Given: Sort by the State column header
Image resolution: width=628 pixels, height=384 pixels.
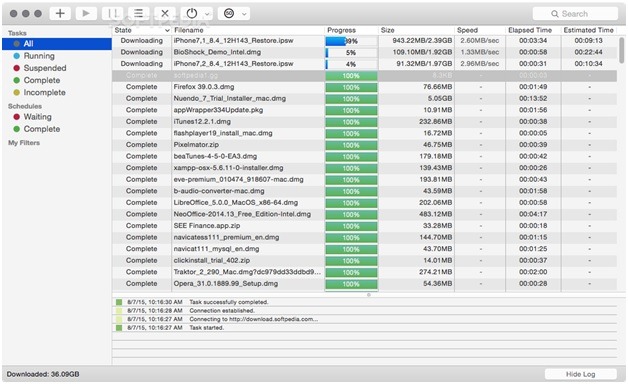Looking at the screenshot, I should click(142, 30).
